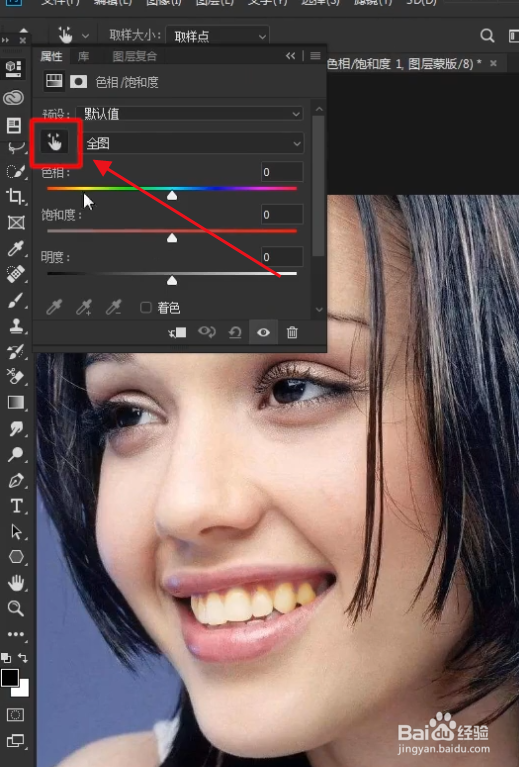The width and height of the screenshot is (519, 767).
Task: Move the lightness (明度) slider handle
Action: (x=172, y=281)
